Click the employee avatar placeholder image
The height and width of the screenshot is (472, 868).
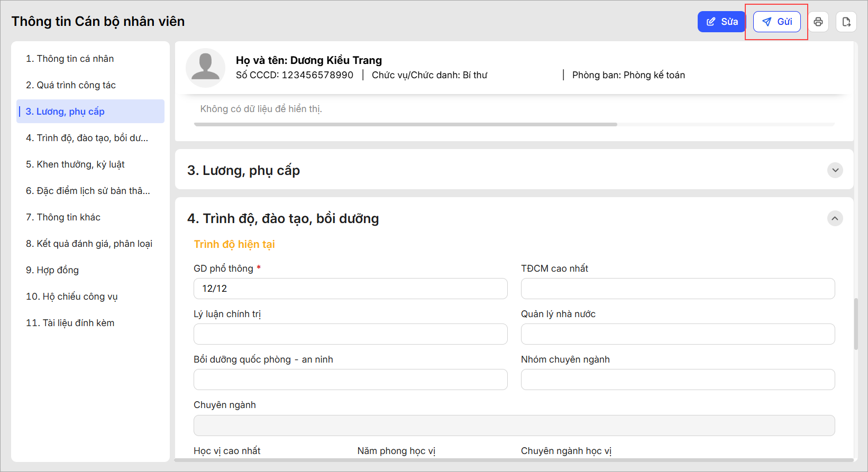pos(205,68)
